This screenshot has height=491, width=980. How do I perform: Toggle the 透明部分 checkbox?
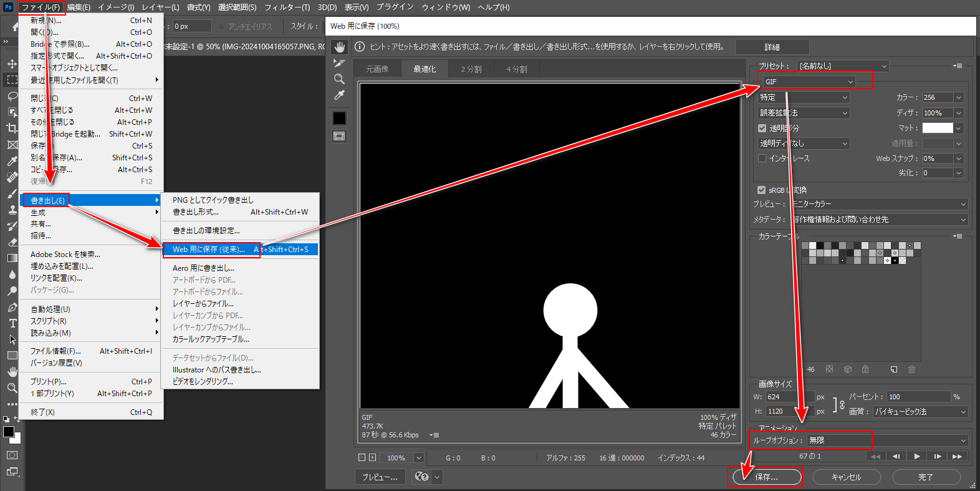762,129
